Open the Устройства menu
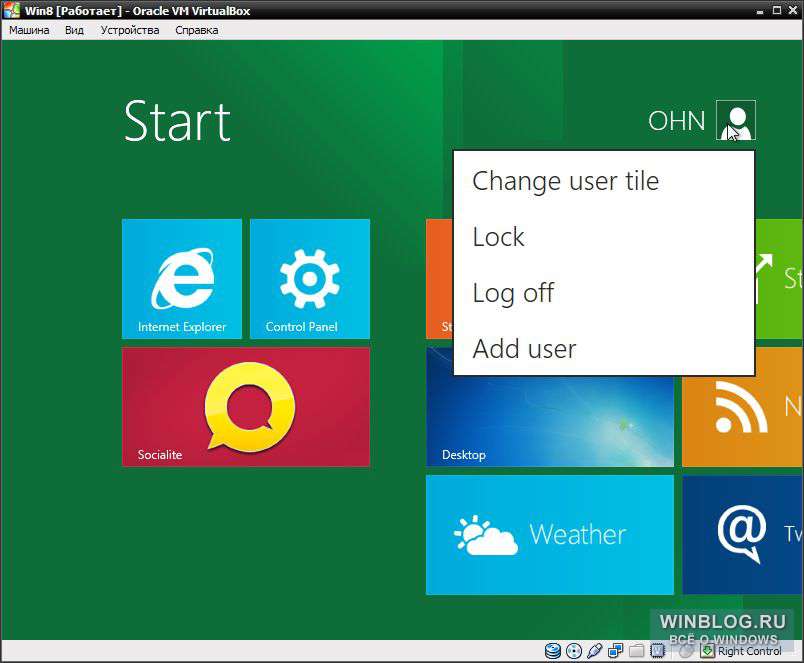Screen dimensions: 804x663 (x=130, y=30)
